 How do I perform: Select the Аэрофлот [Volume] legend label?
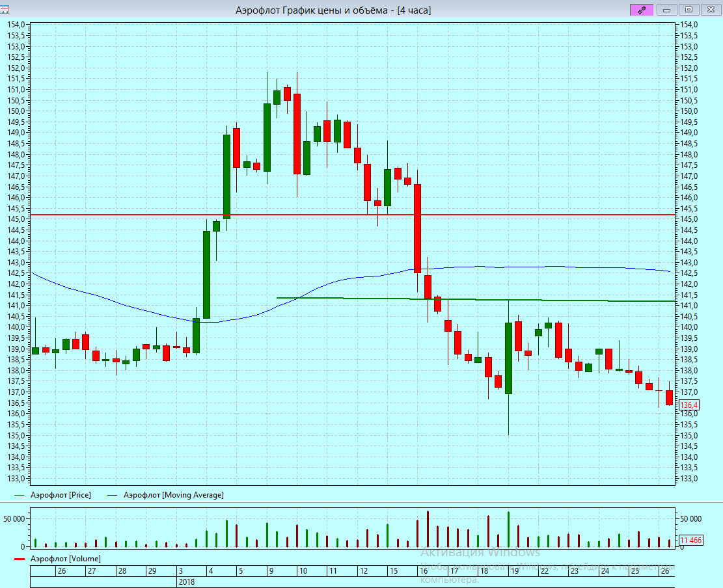point(66,559)
